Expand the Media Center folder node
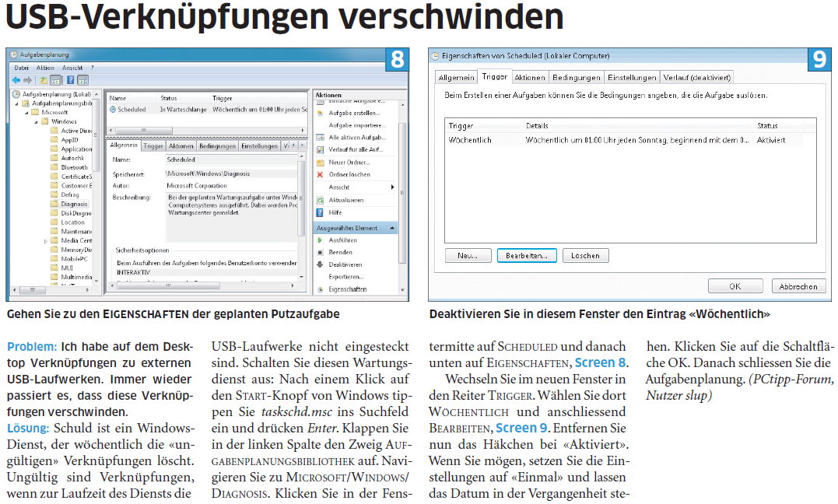Screen dimensions: 838x504 46,241
